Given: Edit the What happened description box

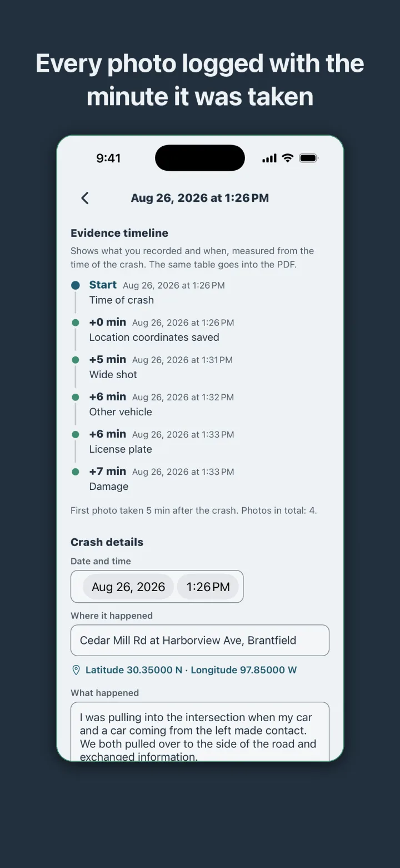Looking at the screenshot, I should (x=200, y=732).
